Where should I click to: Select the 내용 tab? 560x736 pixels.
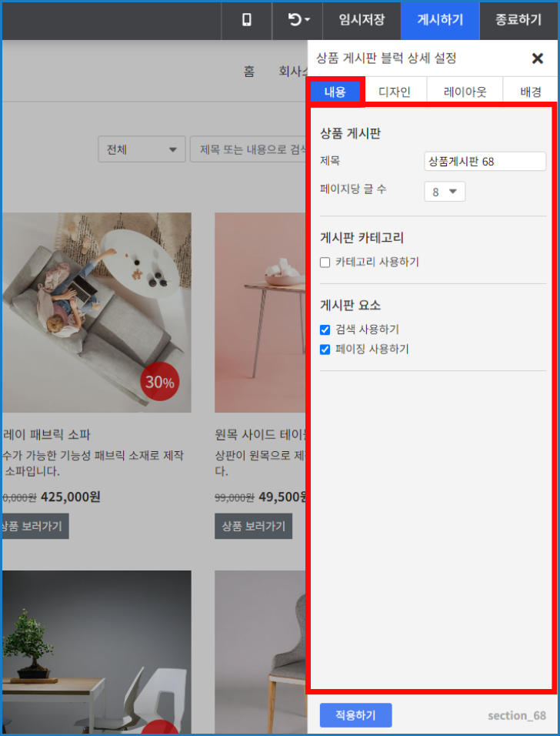(335, 92)
